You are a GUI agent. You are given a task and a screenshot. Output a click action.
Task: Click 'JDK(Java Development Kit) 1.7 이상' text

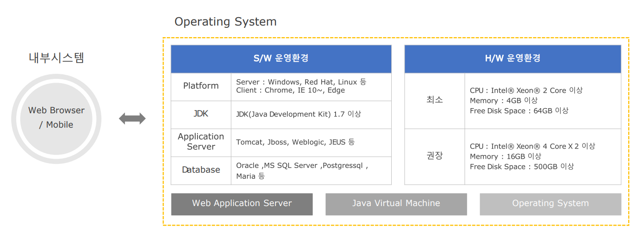(x=298, y=114)
